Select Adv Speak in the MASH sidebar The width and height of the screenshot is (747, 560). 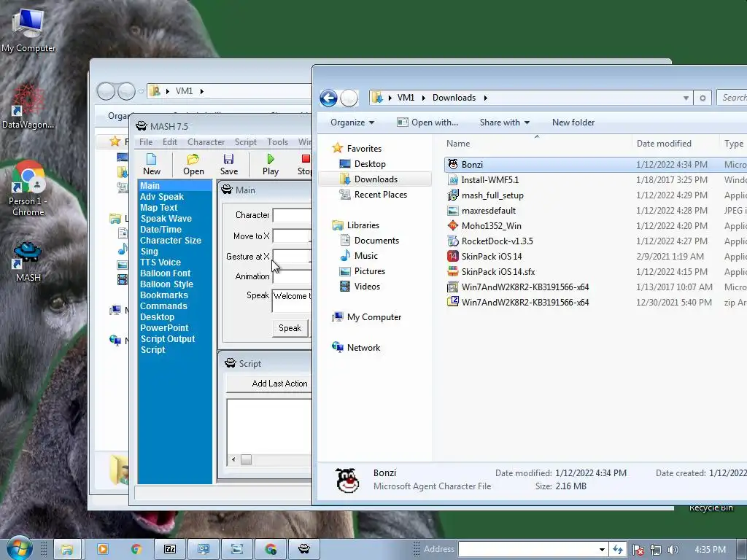[161, 197]
